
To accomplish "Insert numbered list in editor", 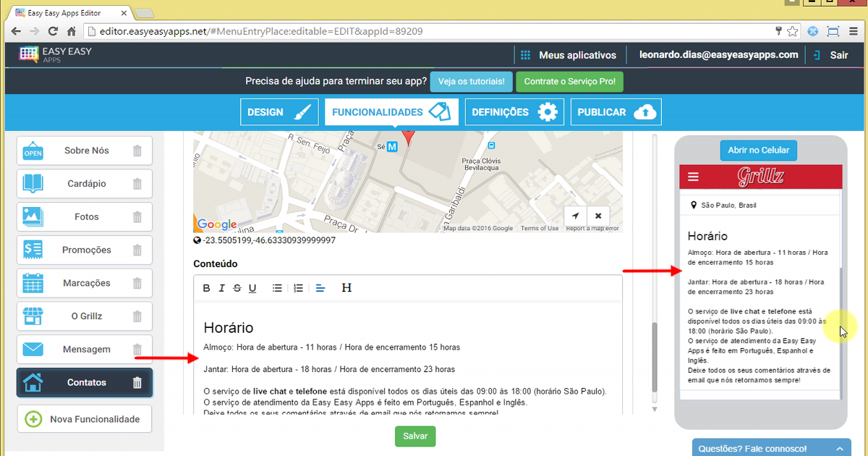I will point(298,288).
